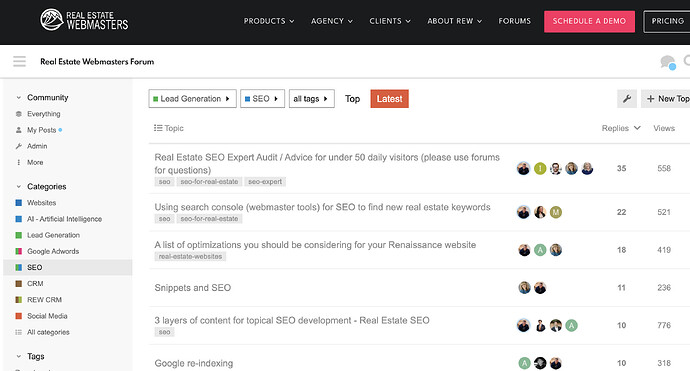Select the SEO category in sidebar
The image size is (690, 371).
pyautogui.click(x=67, y=268)
